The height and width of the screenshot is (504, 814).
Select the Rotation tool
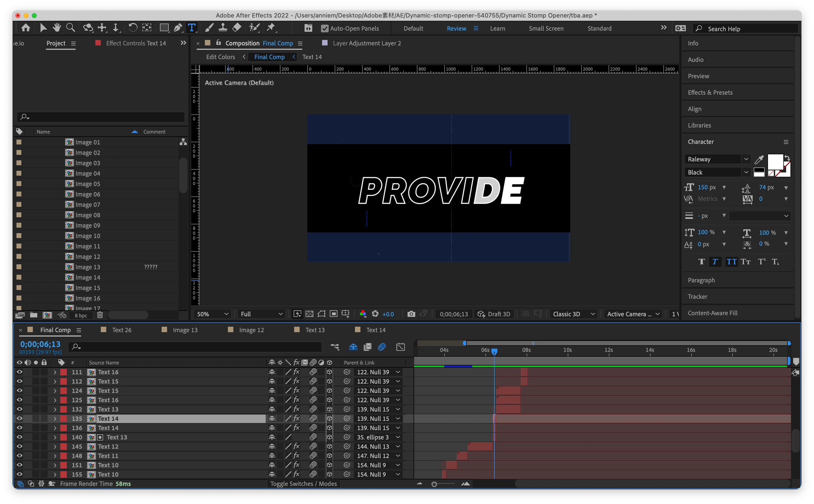133,28
